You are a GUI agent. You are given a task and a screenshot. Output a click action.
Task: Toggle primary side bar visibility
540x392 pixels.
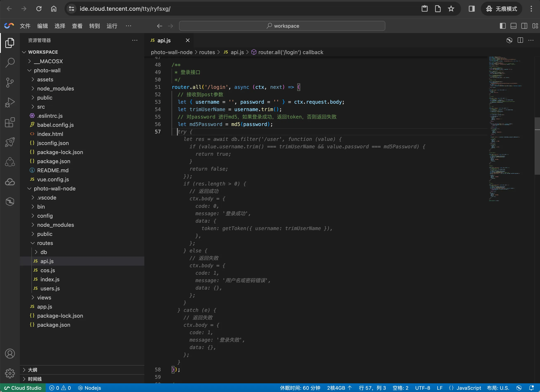click(503, 26)
